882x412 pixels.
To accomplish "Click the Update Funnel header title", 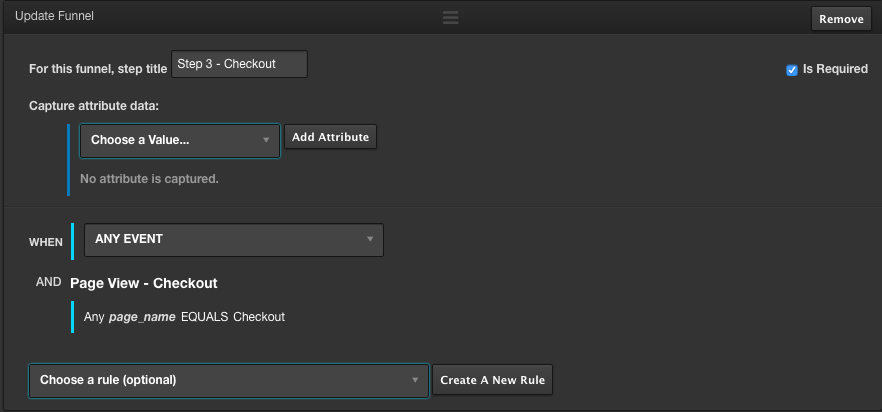I will coord(55,17).
